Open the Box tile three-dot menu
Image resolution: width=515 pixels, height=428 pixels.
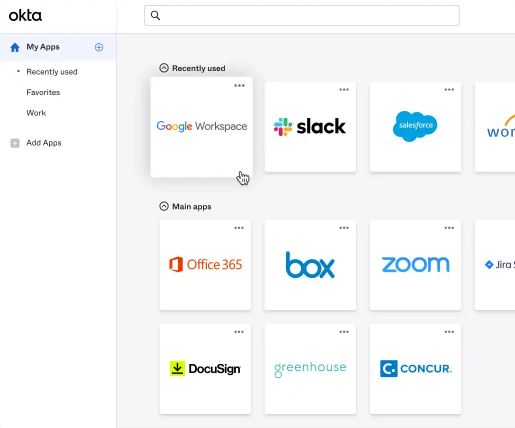tap(344, 228)
